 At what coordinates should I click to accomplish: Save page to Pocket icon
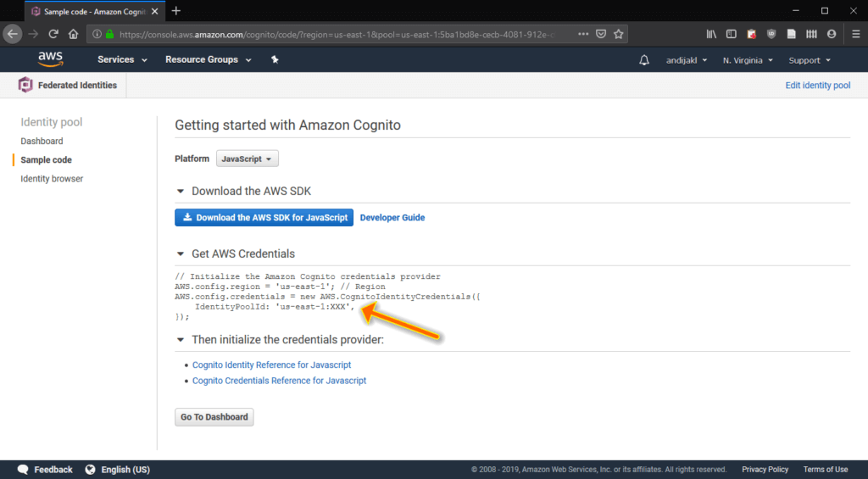(601, 34)
